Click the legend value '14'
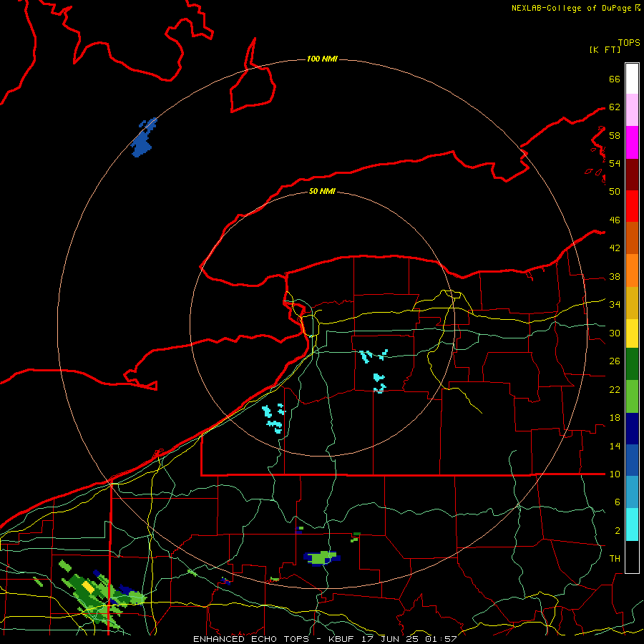Image resolution: width=644 pixels, height=644 pixels. pos(615,446)
